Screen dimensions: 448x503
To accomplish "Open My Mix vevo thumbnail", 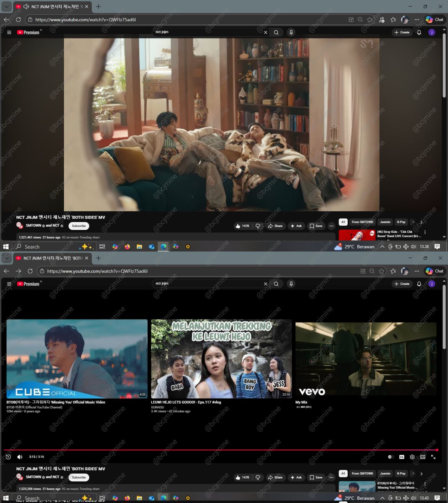I will pos(366,359).
